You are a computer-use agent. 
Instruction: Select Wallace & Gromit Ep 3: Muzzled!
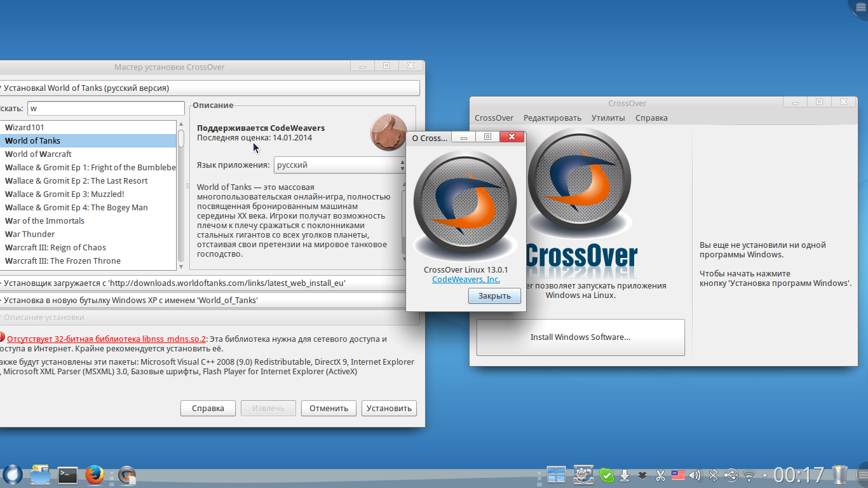pos(88,194)
